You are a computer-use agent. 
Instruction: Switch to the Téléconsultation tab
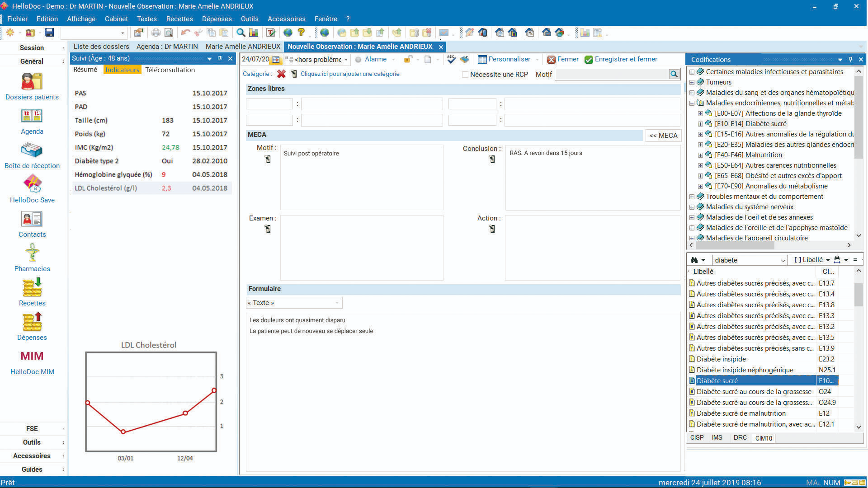pyautogui.click(x=170, y=70)
